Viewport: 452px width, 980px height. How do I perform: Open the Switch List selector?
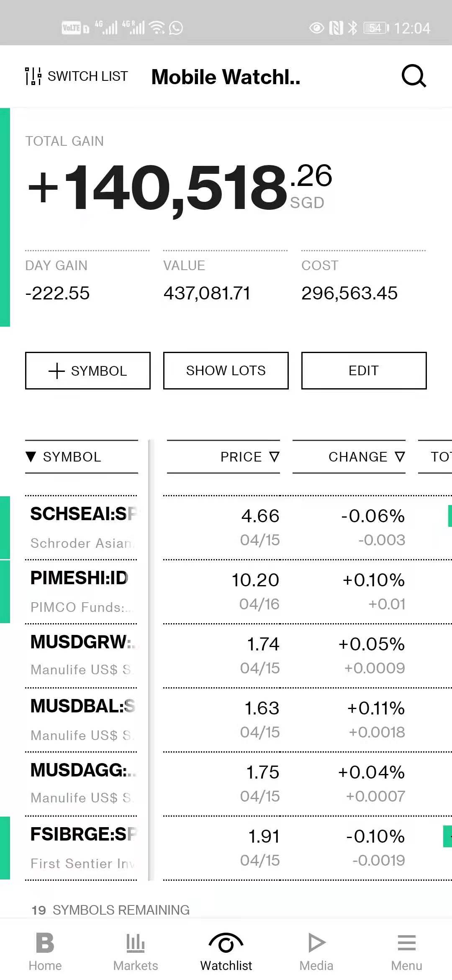point(77,76)
